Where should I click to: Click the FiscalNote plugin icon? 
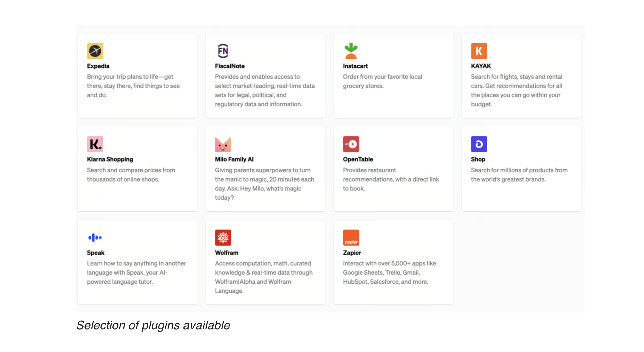coord(223,51)
